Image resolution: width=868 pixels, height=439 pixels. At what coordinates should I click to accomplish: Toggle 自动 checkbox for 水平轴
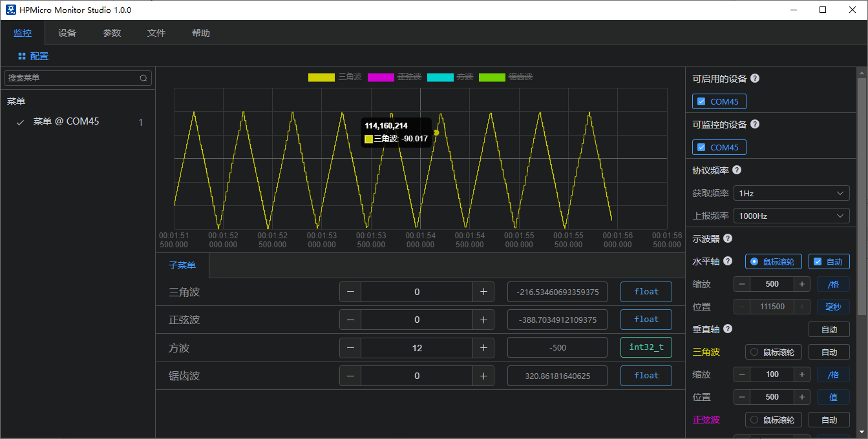(818, 261)
